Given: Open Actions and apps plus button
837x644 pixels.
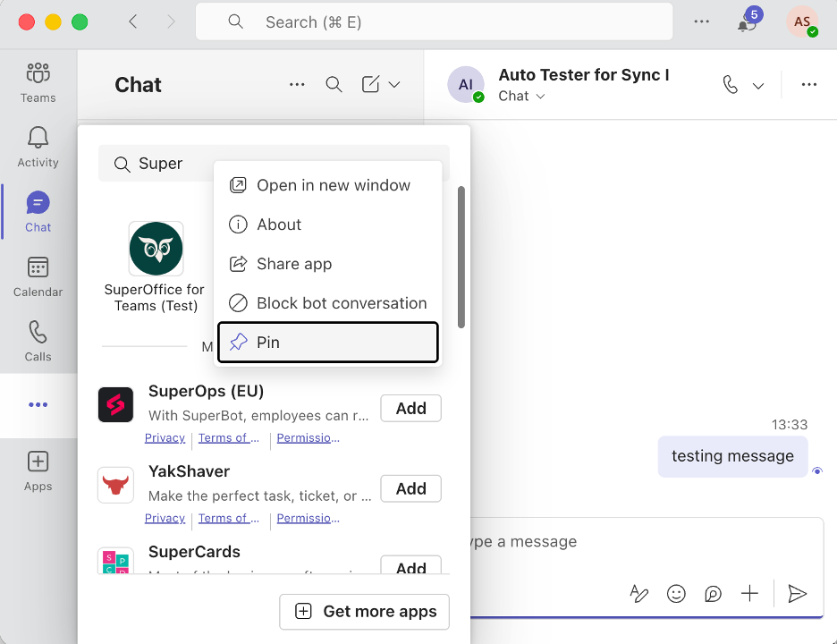Looking at the screenshot, I should coord(749,593).
